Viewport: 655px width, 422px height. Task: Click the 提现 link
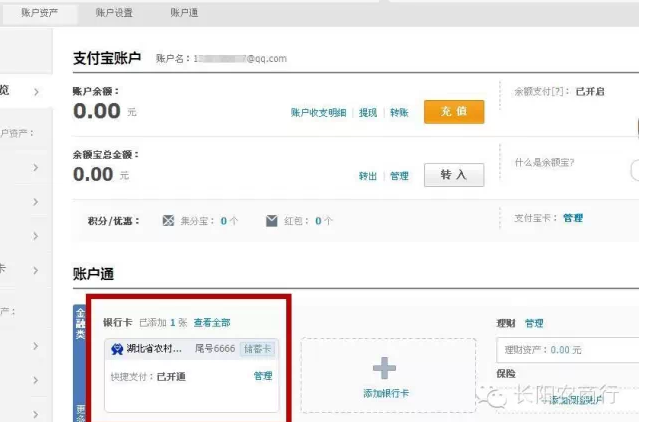[x=368, y=112]
